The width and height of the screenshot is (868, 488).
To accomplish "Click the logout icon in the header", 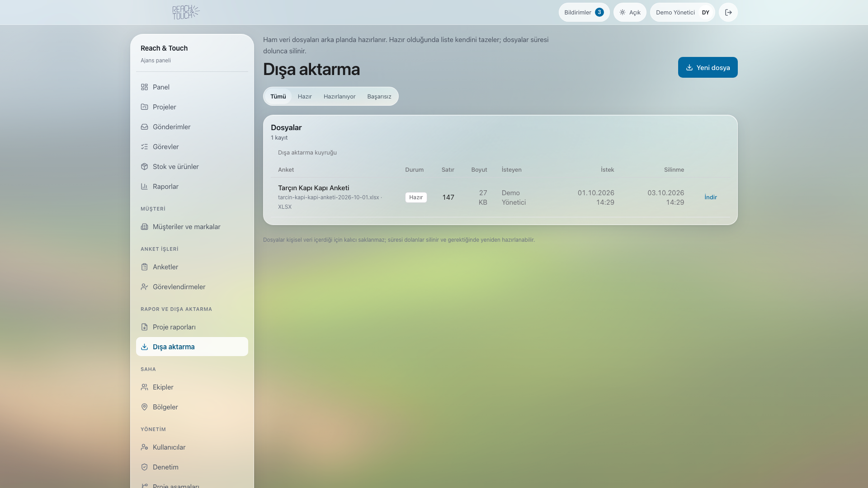I will tap(728, 12).
